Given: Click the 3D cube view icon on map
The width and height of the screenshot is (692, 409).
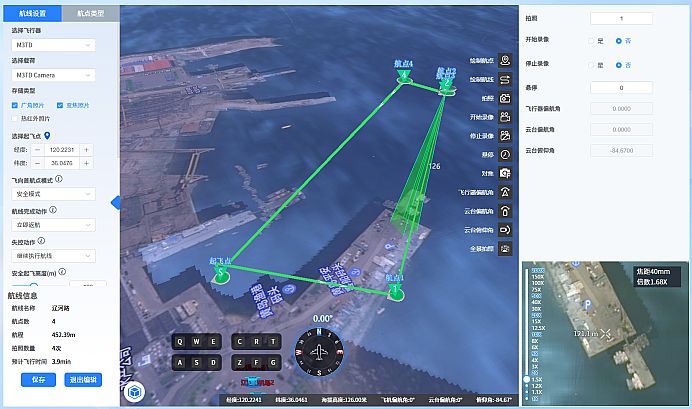Looking at the screenshot, I should (x=134, y=391).
